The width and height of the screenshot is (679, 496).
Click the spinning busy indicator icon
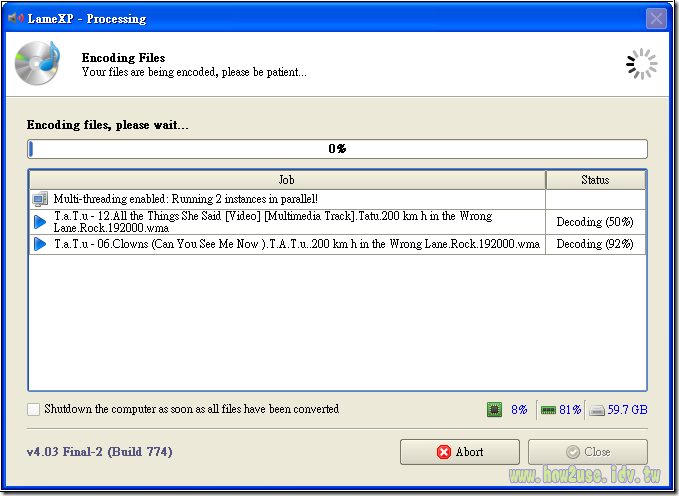(641, 64)
